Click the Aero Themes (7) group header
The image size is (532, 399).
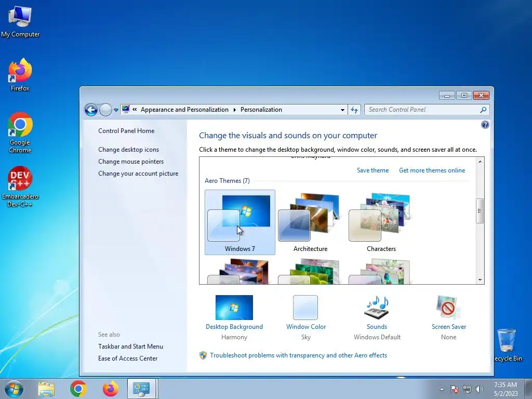227,181
